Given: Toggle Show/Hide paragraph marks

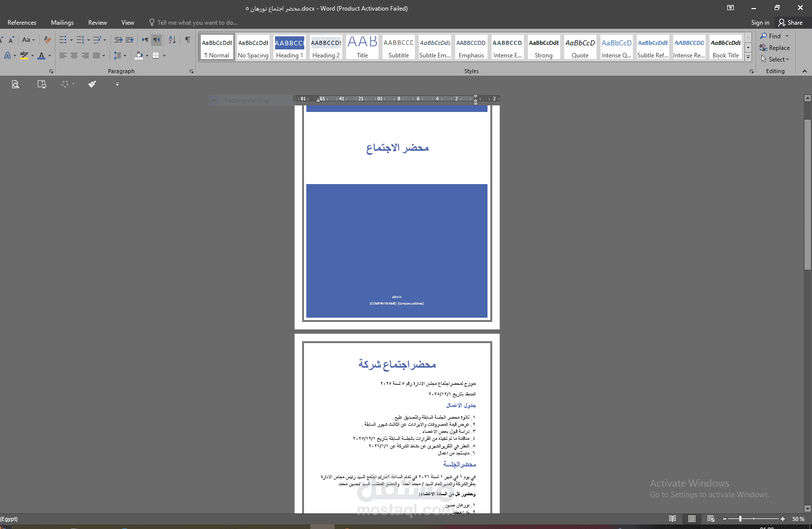Looking at the screenshot, I should coord(188,39).
